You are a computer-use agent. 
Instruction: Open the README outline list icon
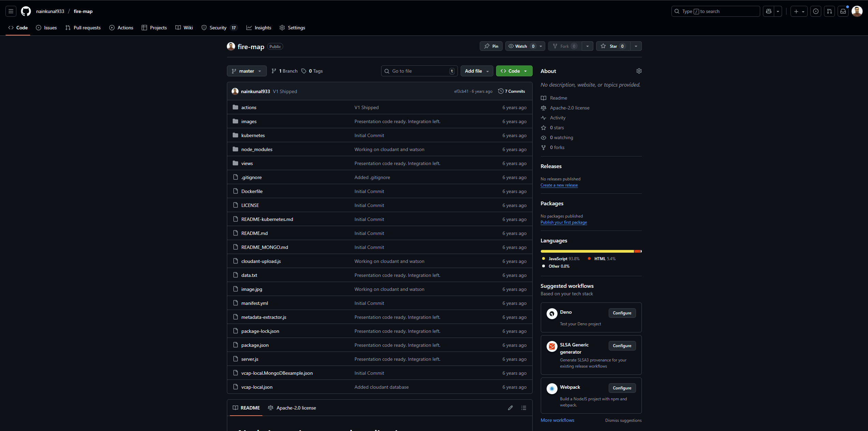point(524,408)
